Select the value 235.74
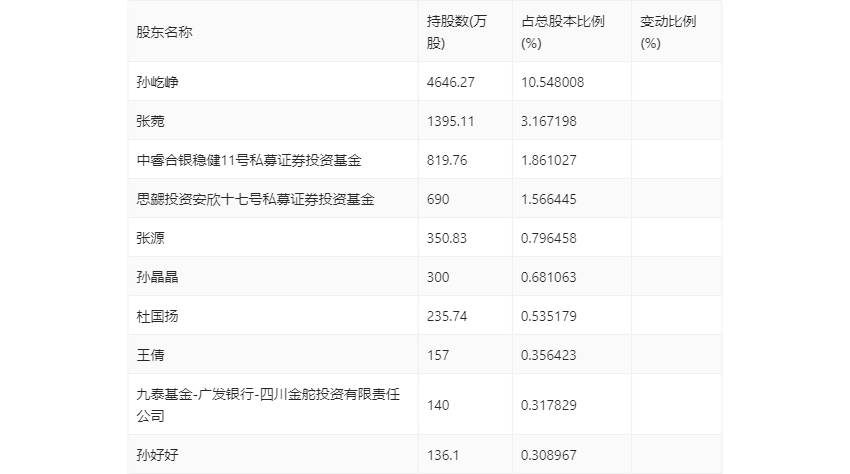 pyautogui.click(x=447, y=316)
